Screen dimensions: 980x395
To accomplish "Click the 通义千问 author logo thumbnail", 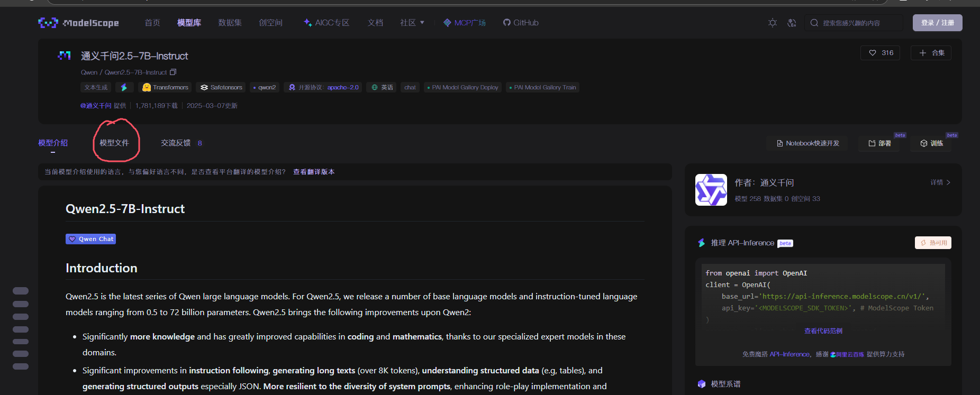I will coord(711,190).
